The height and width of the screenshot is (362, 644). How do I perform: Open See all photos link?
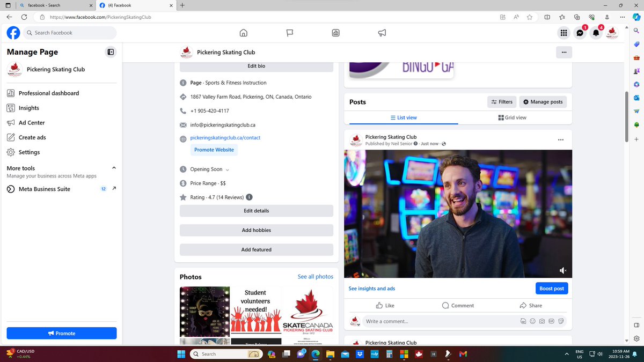(x=316, y=277)
